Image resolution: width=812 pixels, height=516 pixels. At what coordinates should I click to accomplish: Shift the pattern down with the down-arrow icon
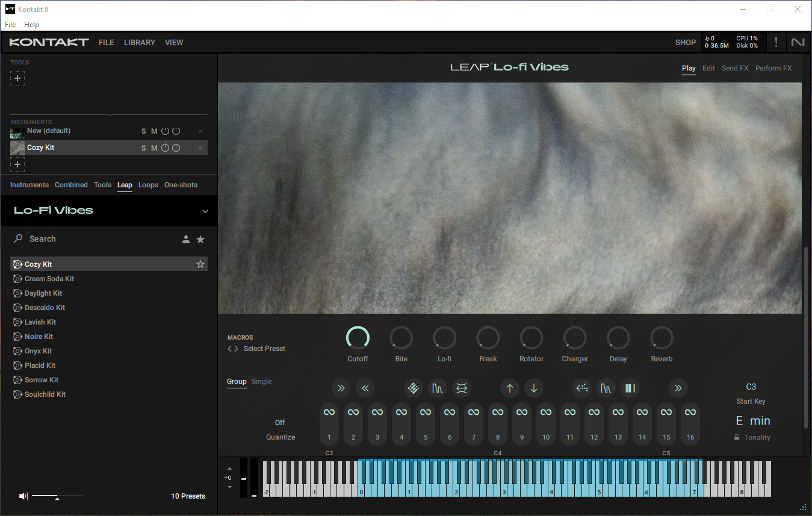pos(534,388)
